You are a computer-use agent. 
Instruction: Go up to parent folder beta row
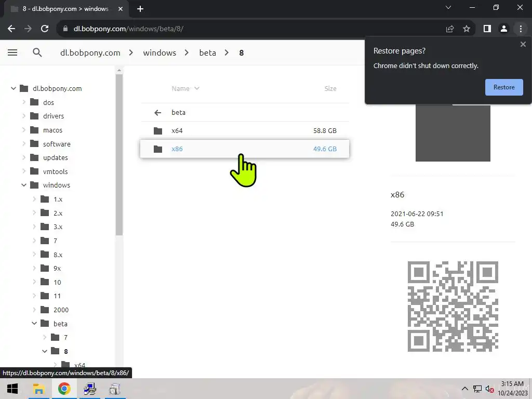tap(245, 112)
